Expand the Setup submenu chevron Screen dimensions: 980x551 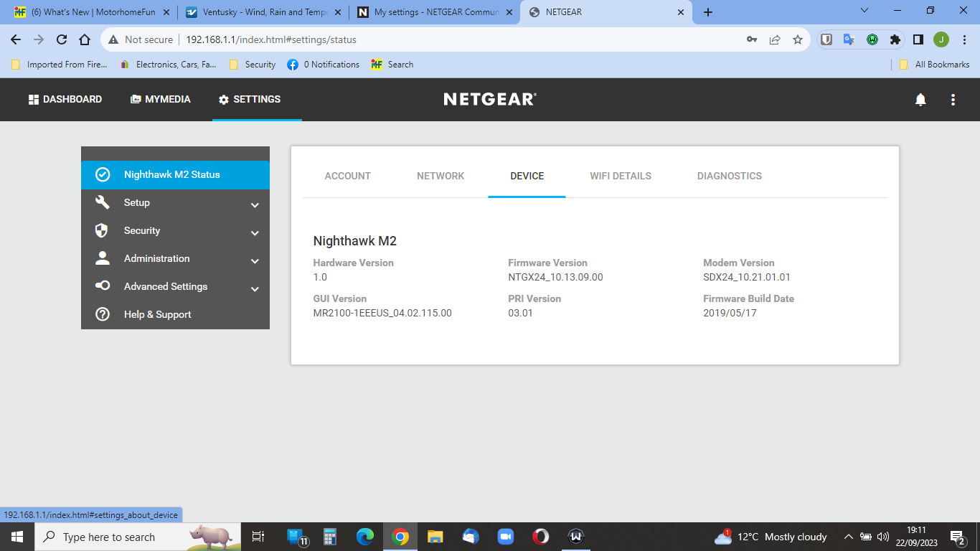pos(255,204)
